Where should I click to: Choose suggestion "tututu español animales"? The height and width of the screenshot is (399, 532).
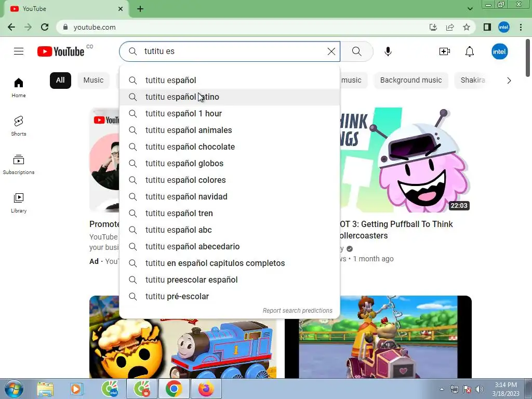tap(230, 130)
